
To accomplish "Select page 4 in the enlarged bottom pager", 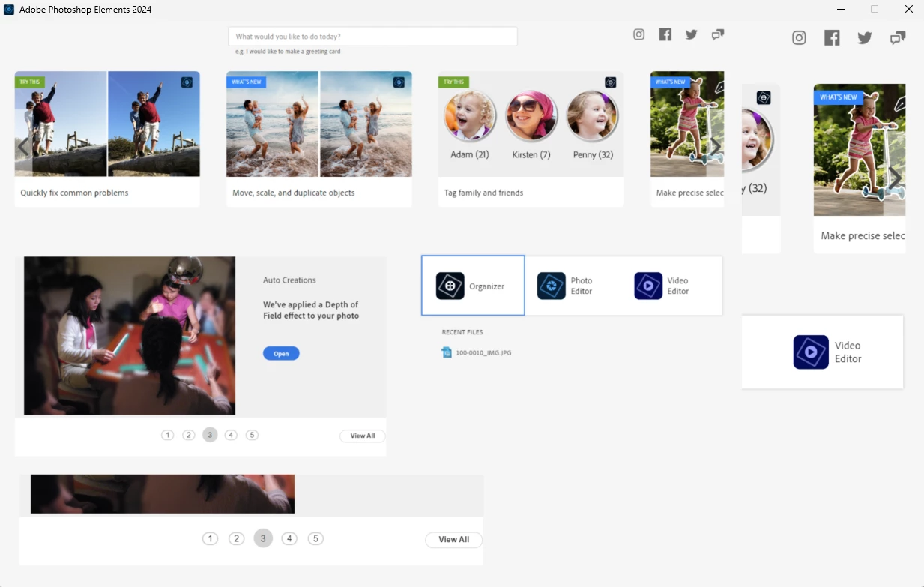I will [289, 538].
